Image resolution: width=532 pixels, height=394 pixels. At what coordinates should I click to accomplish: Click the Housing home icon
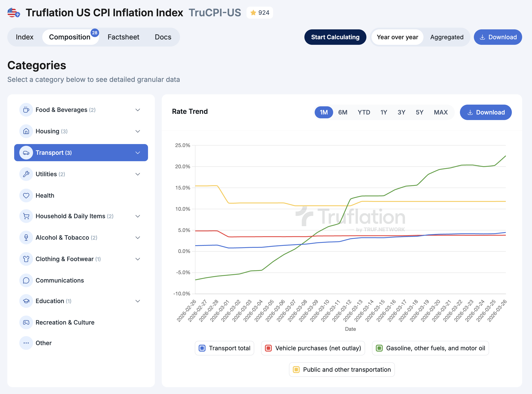click(26, 131)
